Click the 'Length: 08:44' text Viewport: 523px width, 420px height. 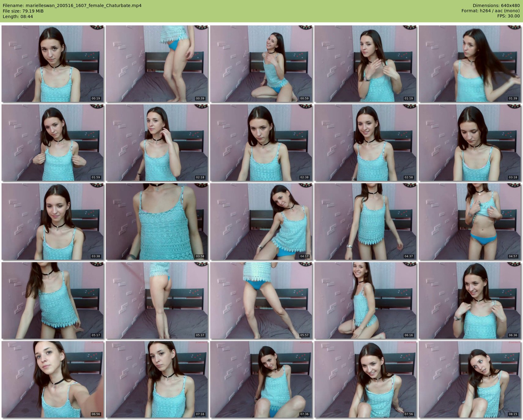tap(18, 17)
